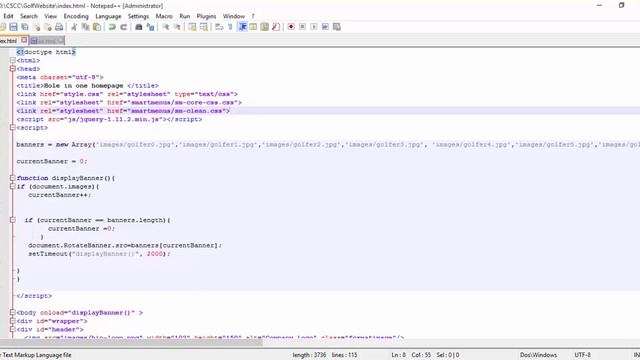This screenshot has height=360, width=640.
Task: Click the "UTF-8" encoding status entry
Action: (x=582, y=355)
